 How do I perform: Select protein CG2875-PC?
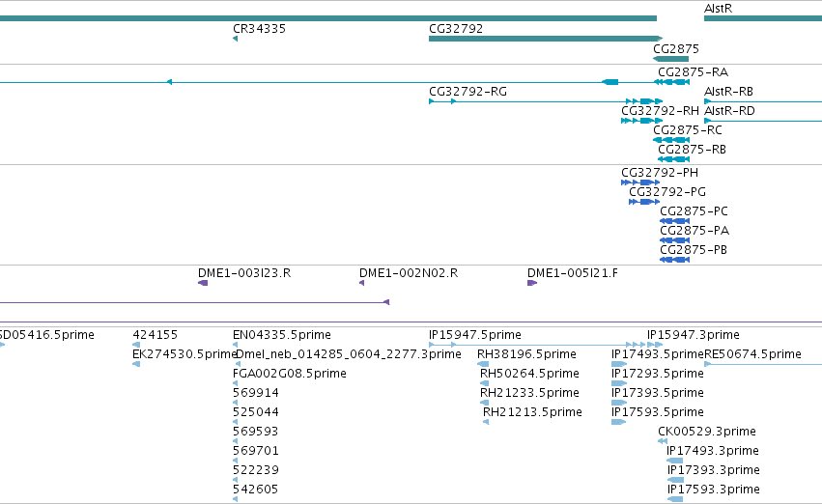(x=694, y=211)
